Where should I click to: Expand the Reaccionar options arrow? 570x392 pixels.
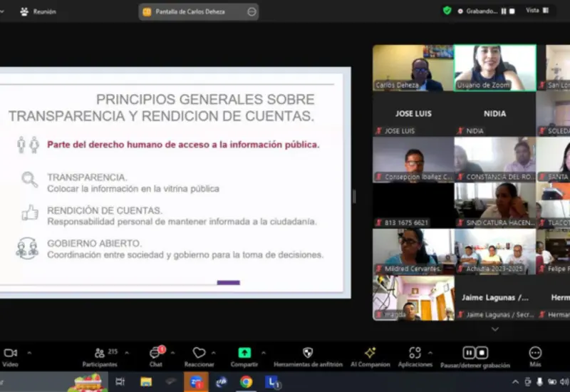click(214, 352)
